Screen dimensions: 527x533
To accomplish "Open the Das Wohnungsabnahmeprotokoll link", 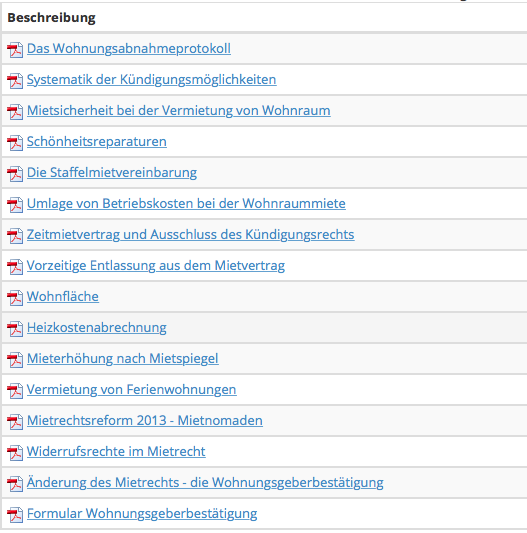I will click(129, 49).
